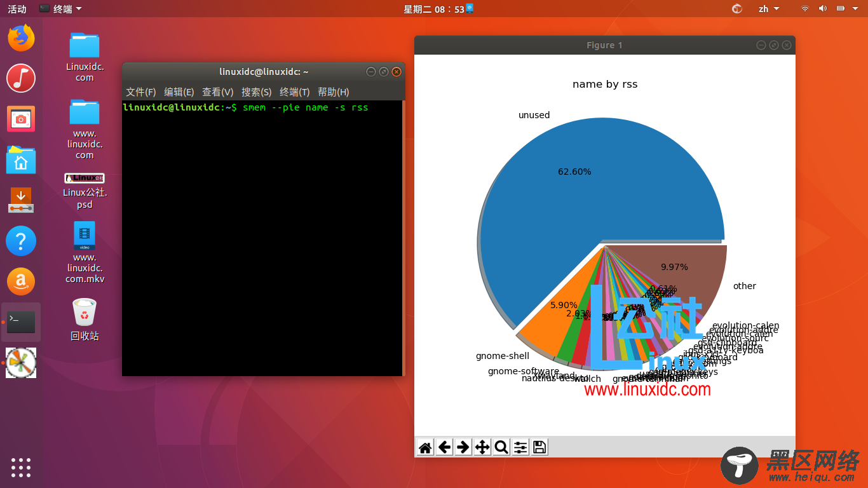
Task: Select the matplotlib figure icon in dock
Action: [21, 363]
